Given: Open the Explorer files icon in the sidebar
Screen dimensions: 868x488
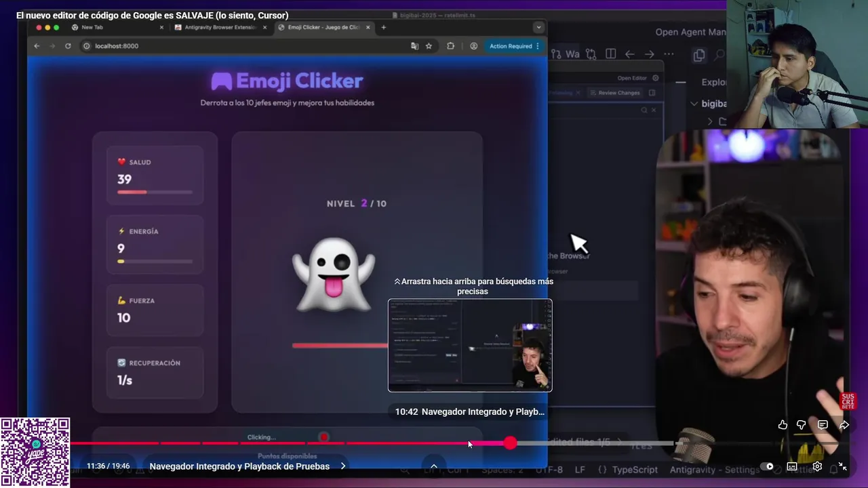Looking at the screenshot, I should pos(699,56).
